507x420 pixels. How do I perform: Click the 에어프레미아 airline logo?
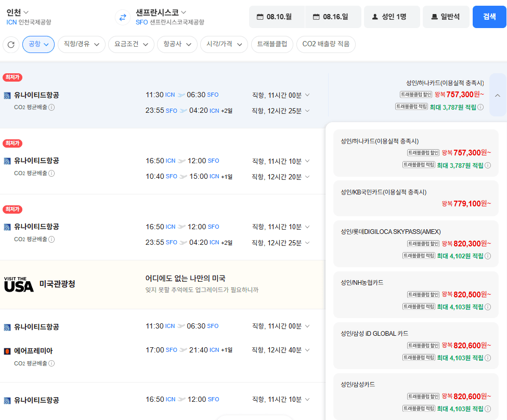pos(7,351)
